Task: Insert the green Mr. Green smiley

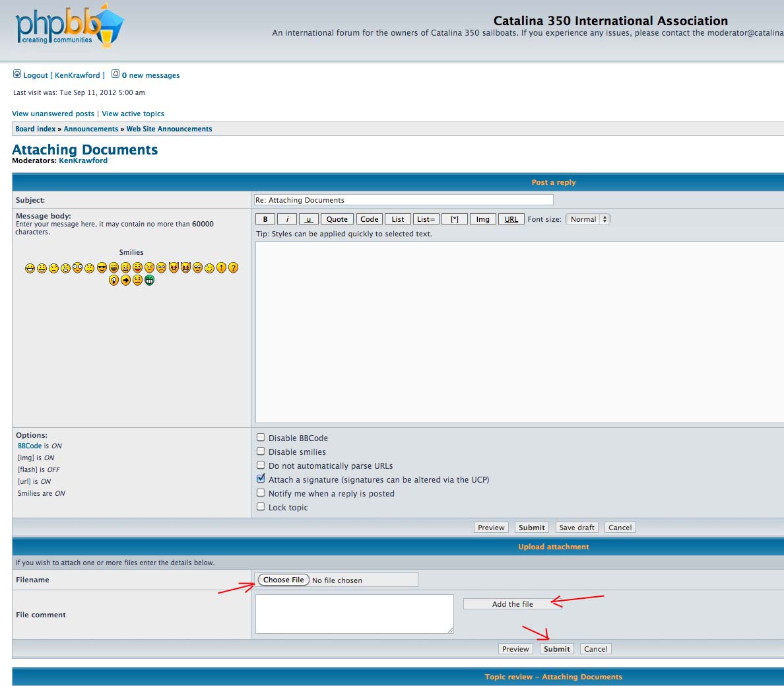Action: [x=149, y=280]
